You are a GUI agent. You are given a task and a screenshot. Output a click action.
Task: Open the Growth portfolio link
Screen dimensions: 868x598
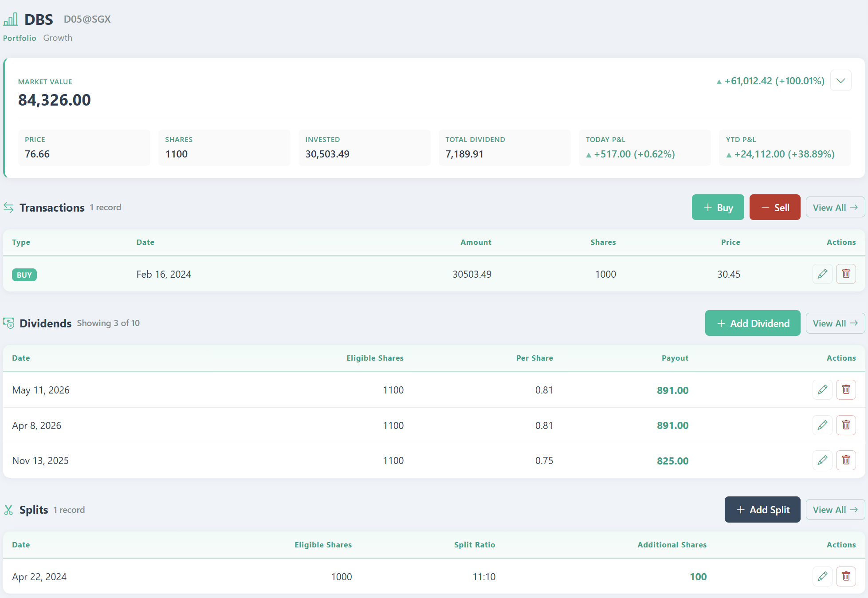[58, 38]
